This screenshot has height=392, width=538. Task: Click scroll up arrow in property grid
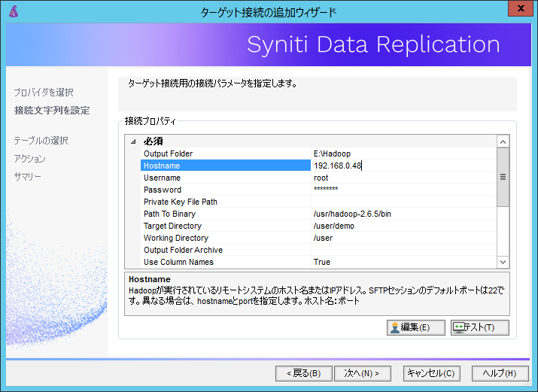pyautogui.click(x=503, y=141)
